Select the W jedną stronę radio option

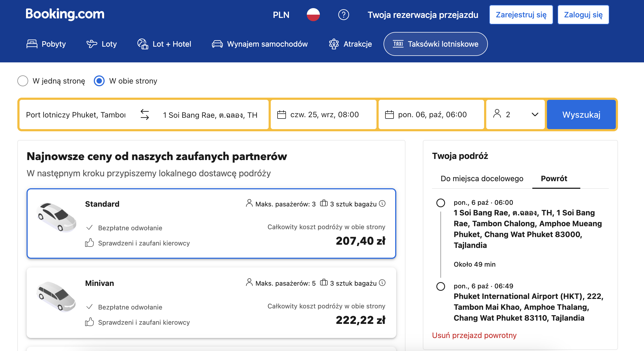23,81
